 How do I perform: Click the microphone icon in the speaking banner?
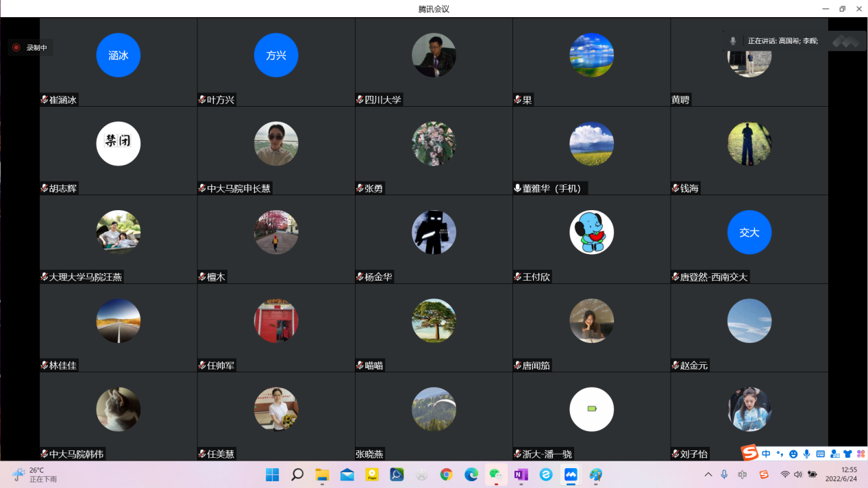point(733,41)
